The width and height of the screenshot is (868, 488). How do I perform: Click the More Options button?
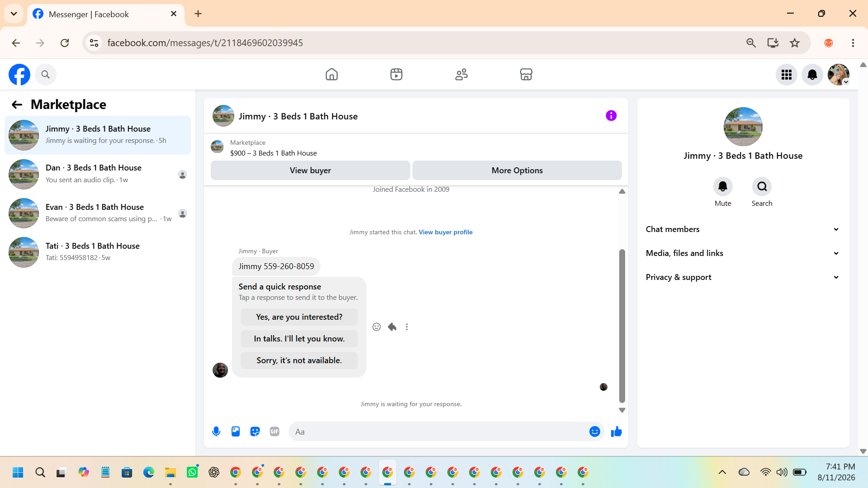(x=517, y=171)
